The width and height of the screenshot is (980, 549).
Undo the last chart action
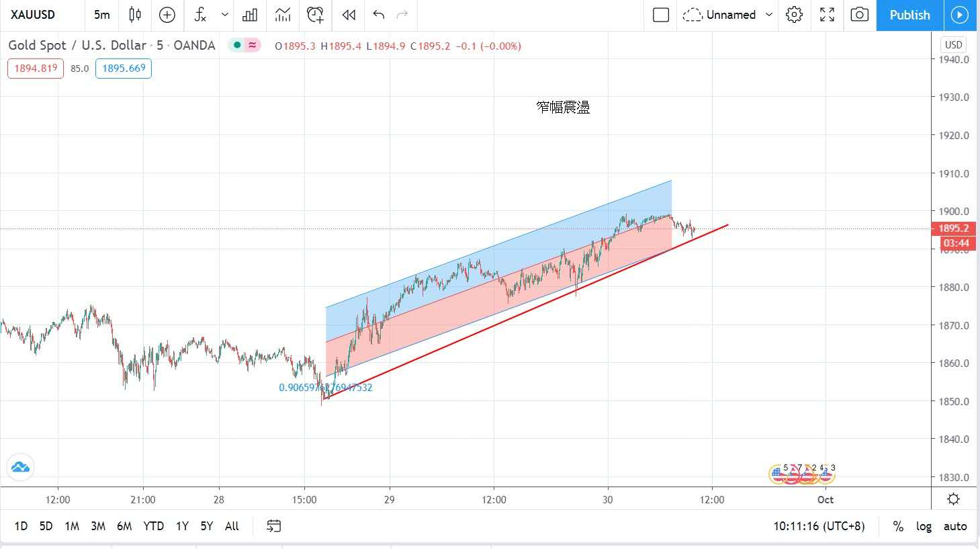coord(379,15)
